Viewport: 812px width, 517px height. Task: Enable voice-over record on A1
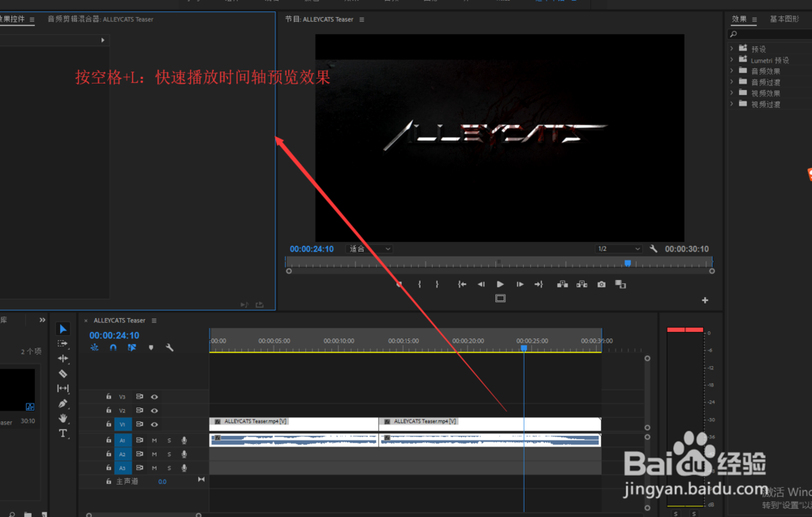coord(184,441)
